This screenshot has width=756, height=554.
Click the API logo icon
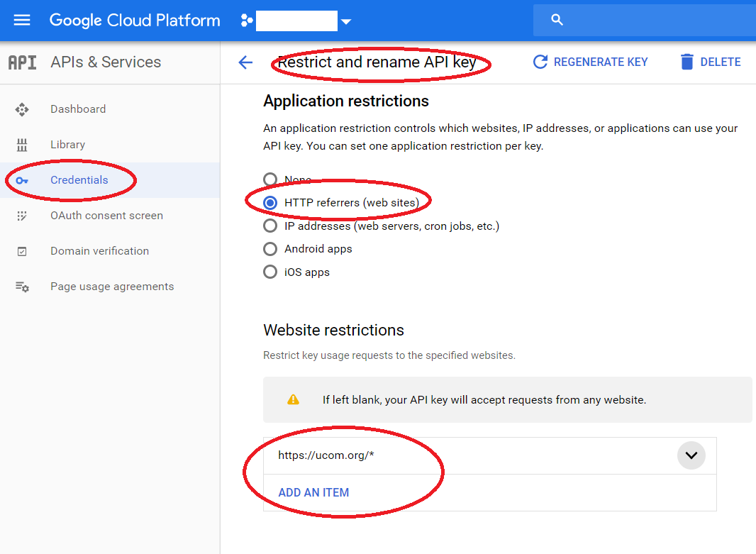[x=22, y=62]
